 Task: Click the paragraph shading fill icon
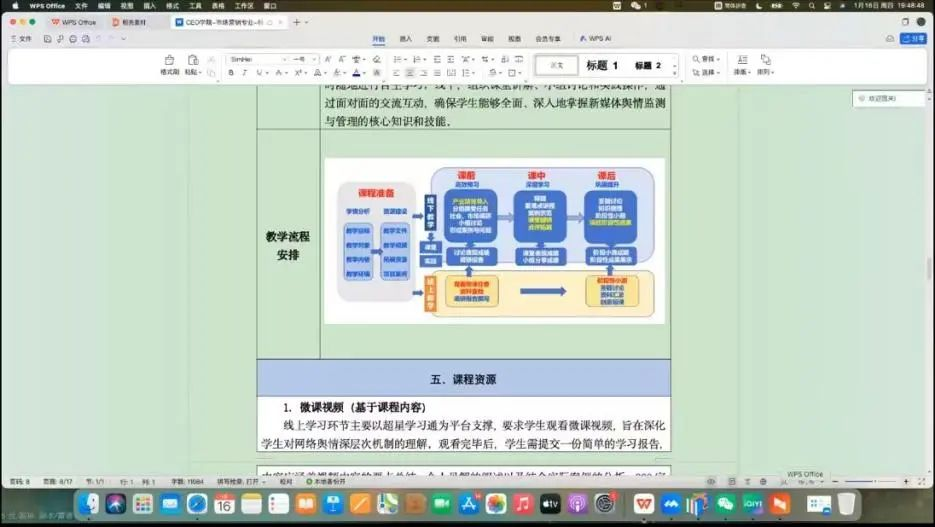pyautogui.click(x=493, y=73)
